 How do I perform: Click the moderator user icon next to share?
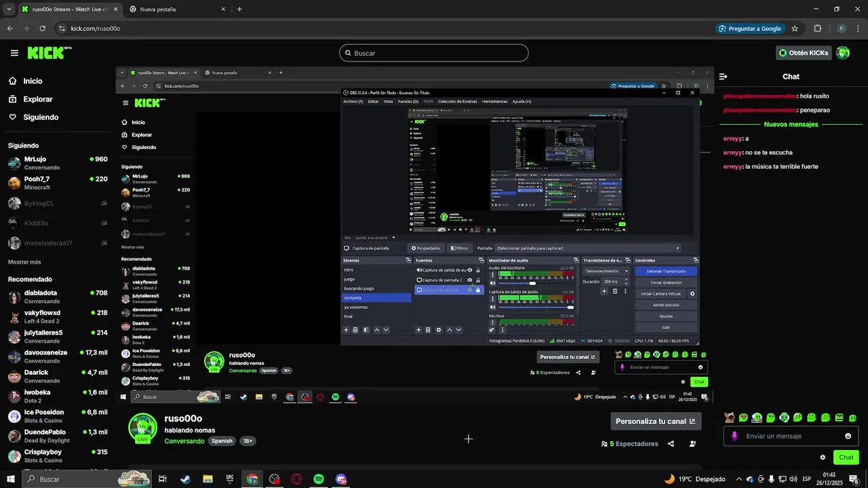(x=692, y=444)
